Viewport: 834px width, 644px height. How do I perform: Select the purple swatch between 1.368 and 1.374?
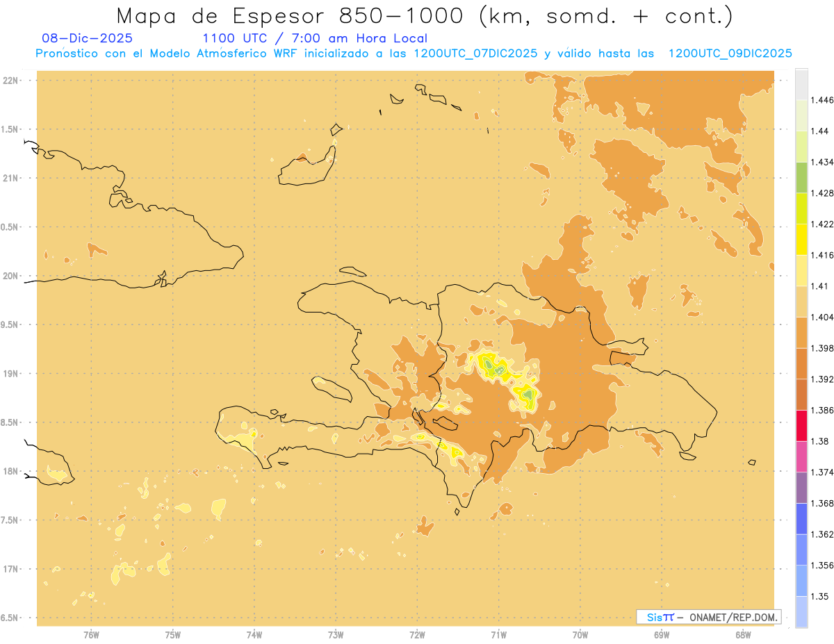801,488
